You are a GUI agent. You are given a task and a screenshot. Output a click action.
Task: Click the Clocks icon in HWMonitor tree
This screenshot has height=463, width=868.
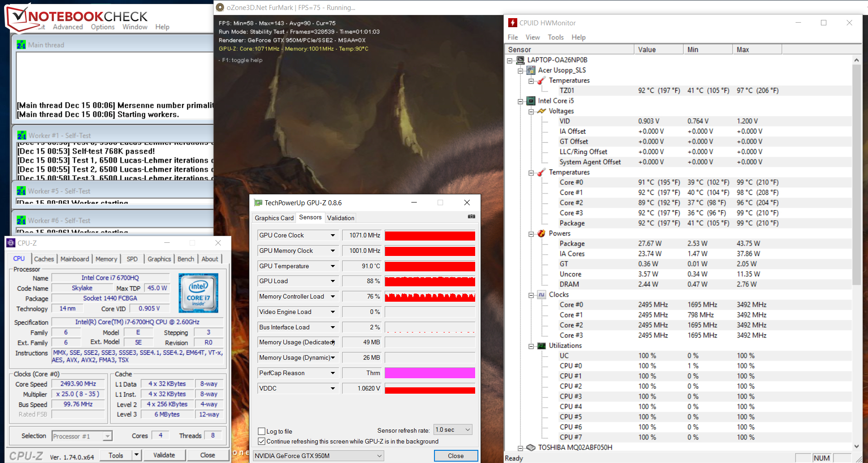[541, 294]
